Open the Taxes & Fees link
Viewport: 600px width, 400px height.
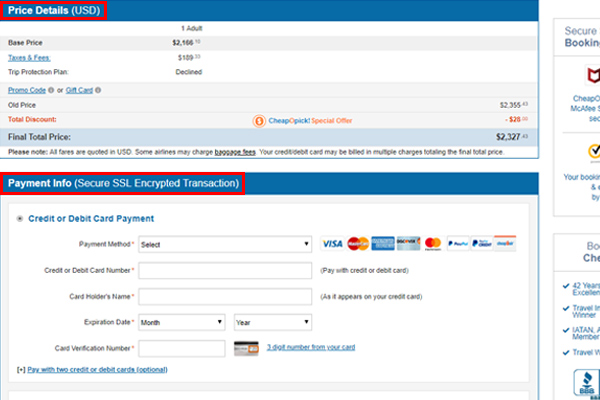(x=29, y=58)
